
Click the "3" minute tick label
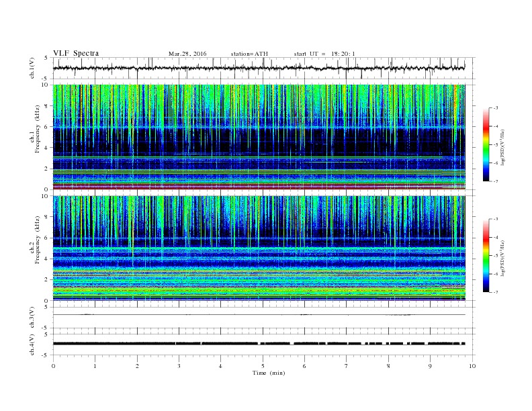[179, 366]
